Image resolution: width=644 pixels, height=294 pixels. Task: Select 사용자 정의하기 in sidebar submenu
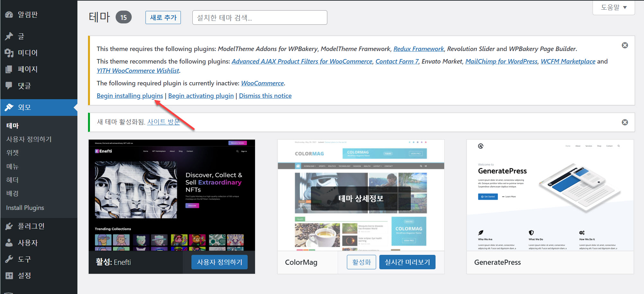29,139
